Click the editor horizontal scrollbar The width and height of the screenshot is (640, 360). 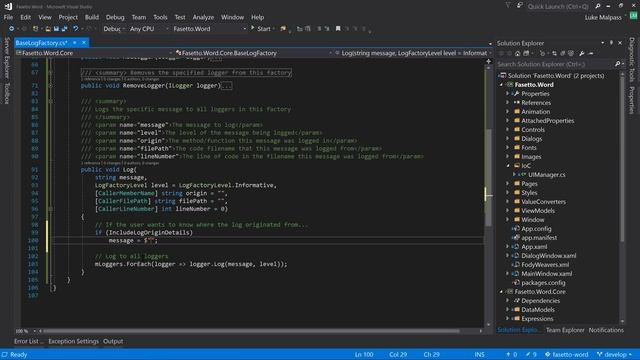pyautogui.click(x=251, y=331)
